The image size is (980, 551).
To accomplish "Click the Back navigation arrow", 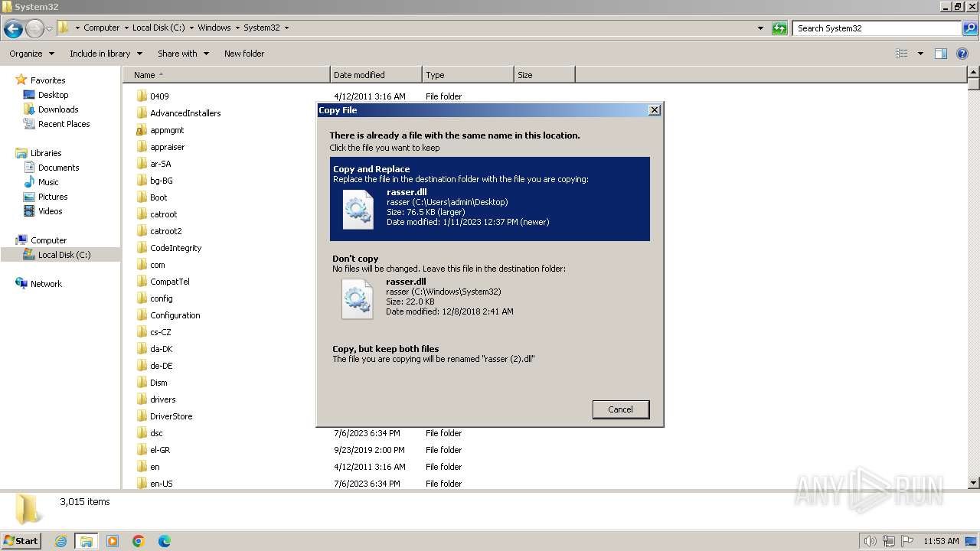I will coord(13,28).
